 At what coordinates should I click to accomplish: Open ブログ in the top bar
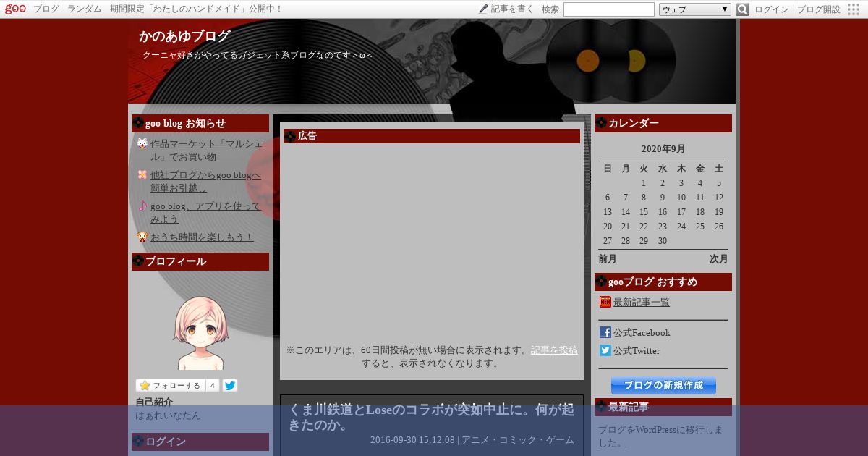click(46, 9)
